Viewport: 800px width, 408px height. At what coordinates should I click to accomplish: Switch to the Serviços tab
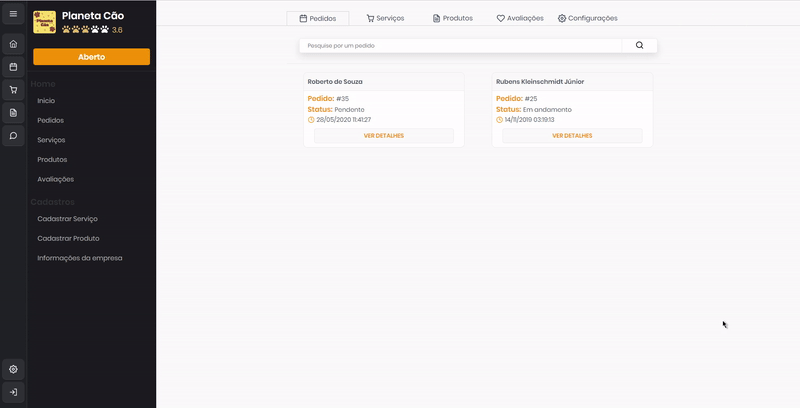385,18
